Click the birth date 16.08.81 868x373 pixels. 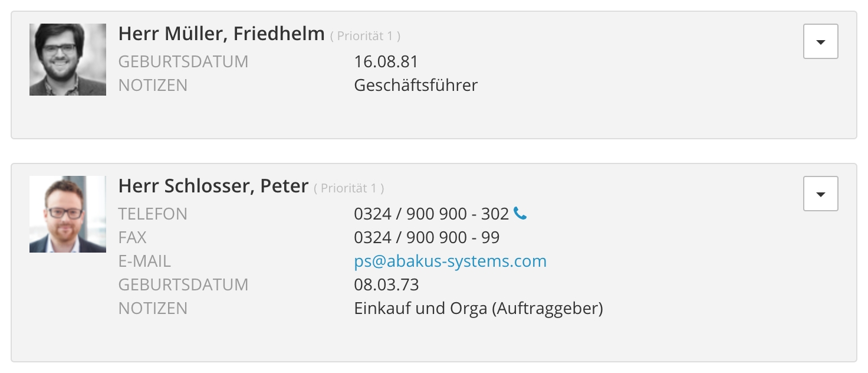pos(386,61)
